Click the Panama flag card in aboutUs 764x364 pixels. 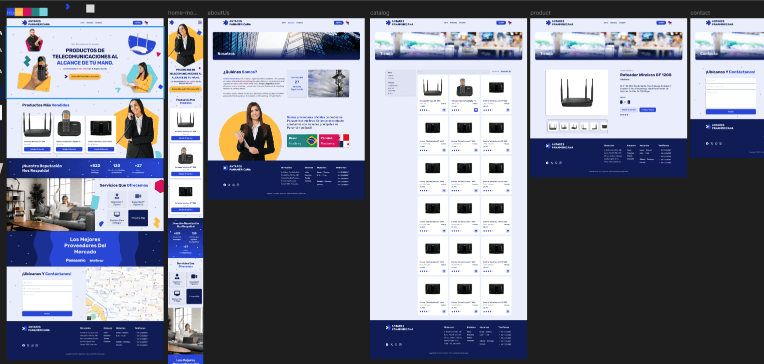click(334, 141)
